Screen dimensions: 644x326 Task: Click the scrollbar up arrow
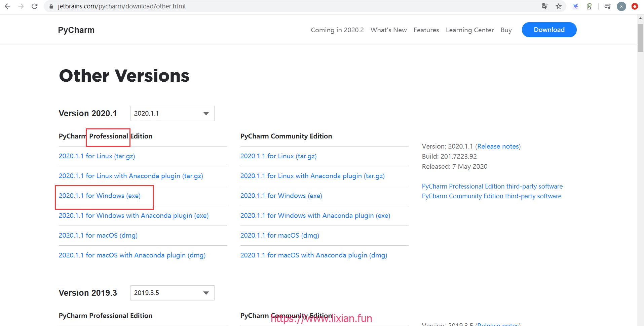click(x=640, y=19)
